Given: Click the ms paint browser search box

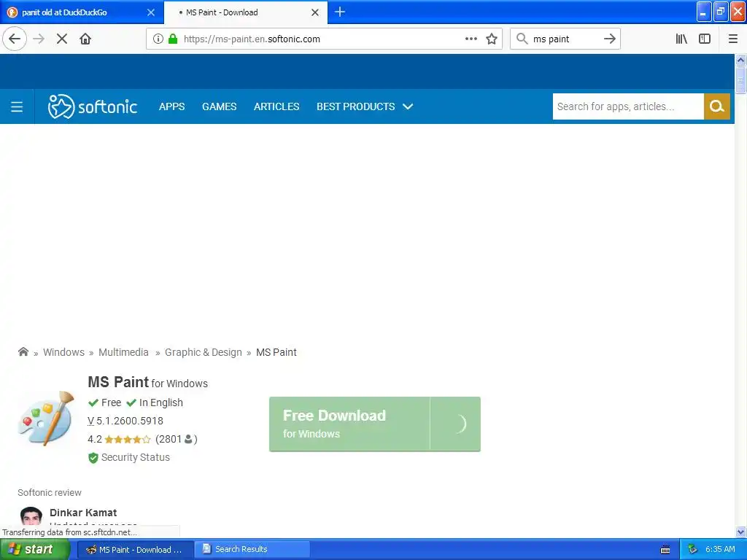Looking at the screenshot, I should click(x=565, y=39).
